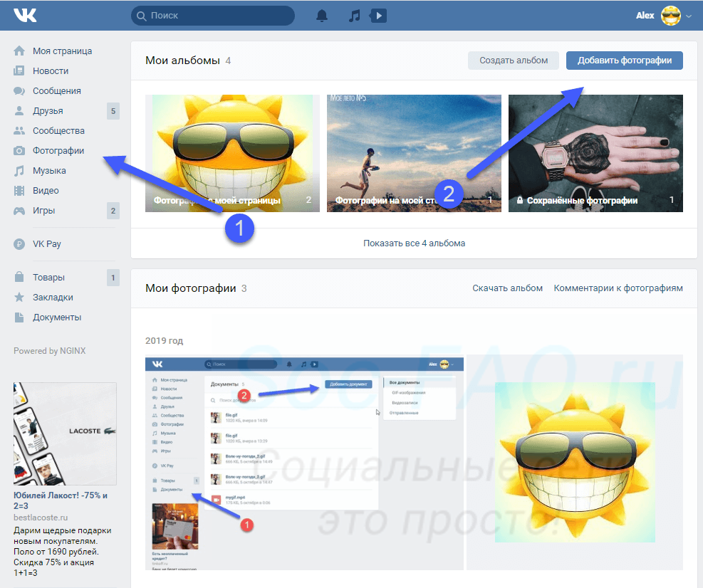
Task: Go to Новости in the sidebar
Action: point(51,70)
